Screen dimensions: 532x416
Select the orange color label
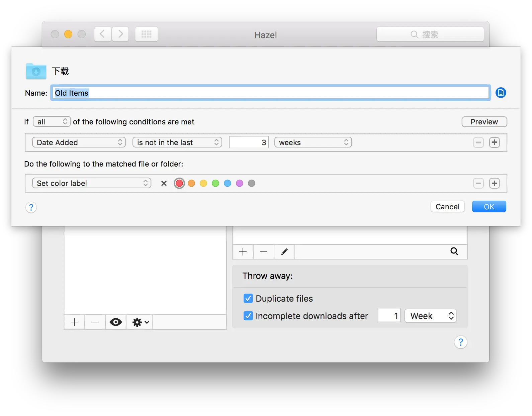pyautogui.click(x=191, y=183)
